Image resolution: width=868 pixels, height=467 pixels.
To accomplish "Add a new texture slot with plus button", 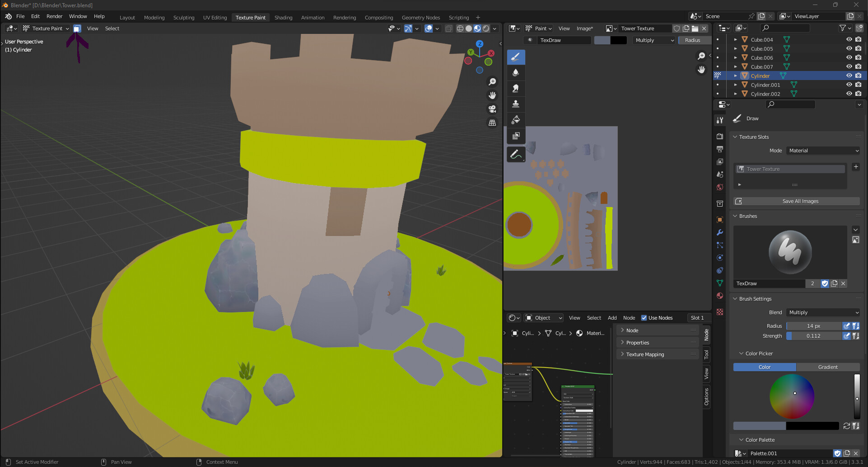I will point(856,167).
